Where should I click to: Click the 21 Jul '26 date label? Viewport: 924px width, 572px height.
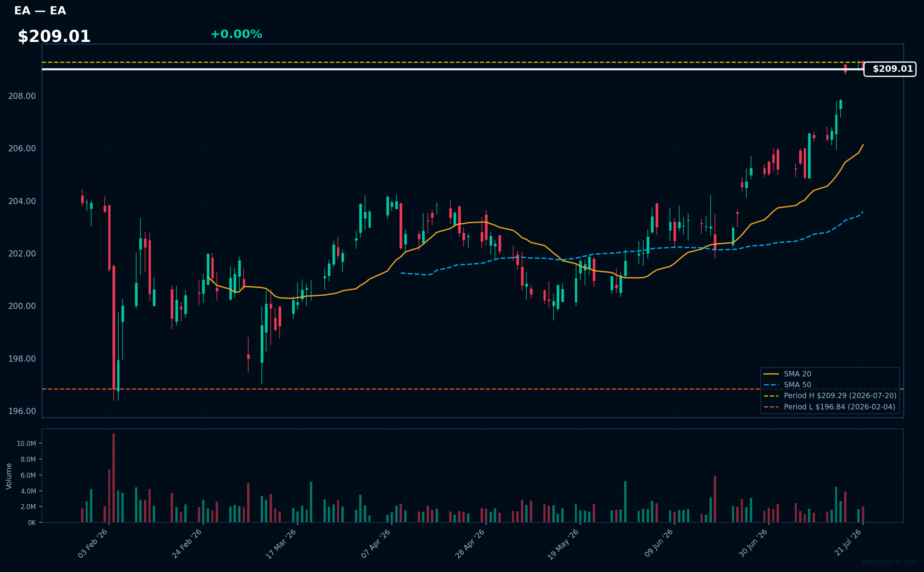click(x=848, y=543)
